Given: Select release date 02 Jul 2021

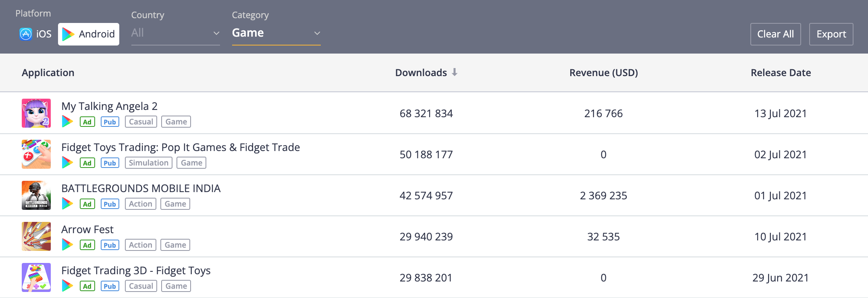Looking at the screenshot, I should click(x=781, y=155).
